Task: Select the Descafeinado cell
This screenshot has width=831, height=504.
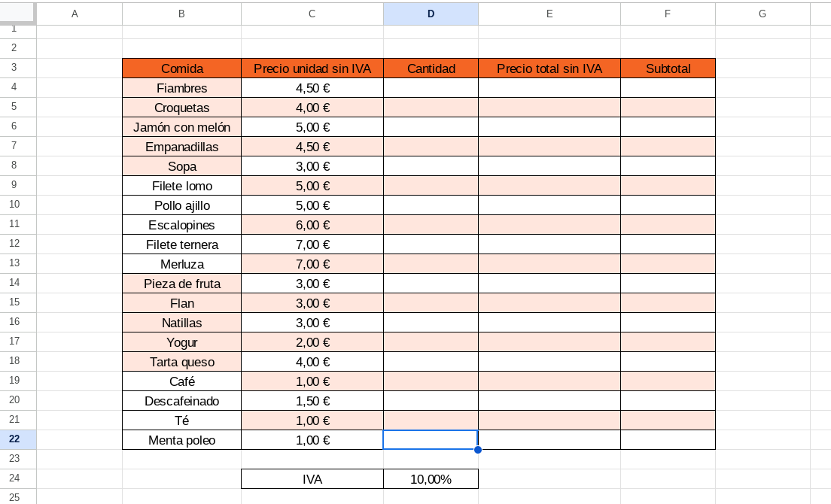Action: point(182,401)
